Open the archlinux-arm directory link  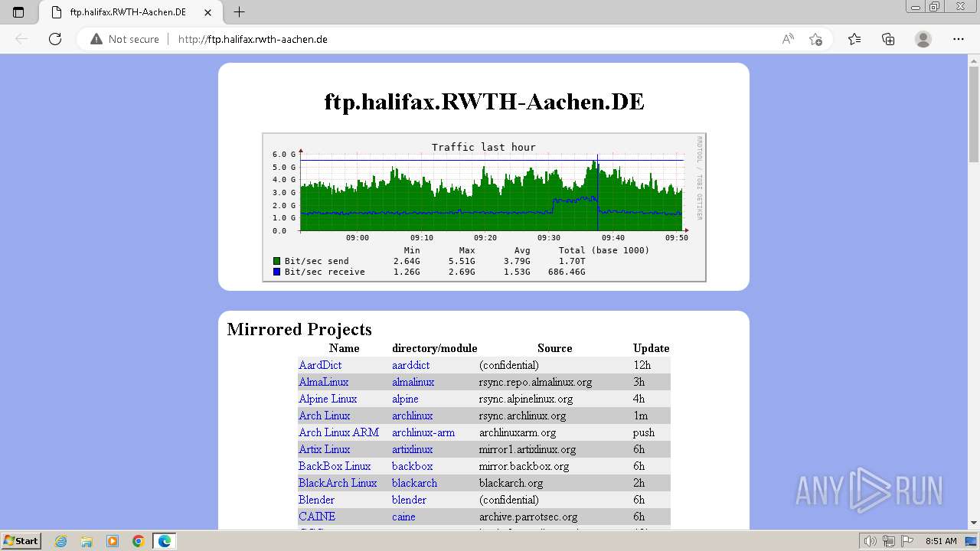[x=423, y=432]
